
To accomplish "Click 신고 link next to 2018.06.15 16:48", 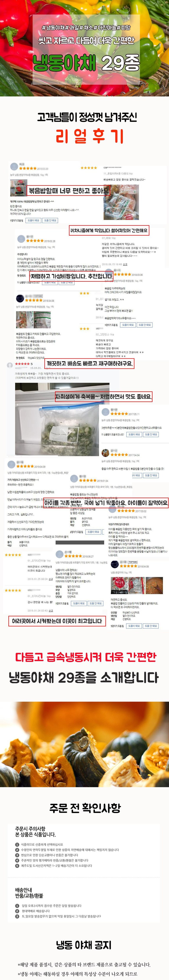I will (125, 264).
